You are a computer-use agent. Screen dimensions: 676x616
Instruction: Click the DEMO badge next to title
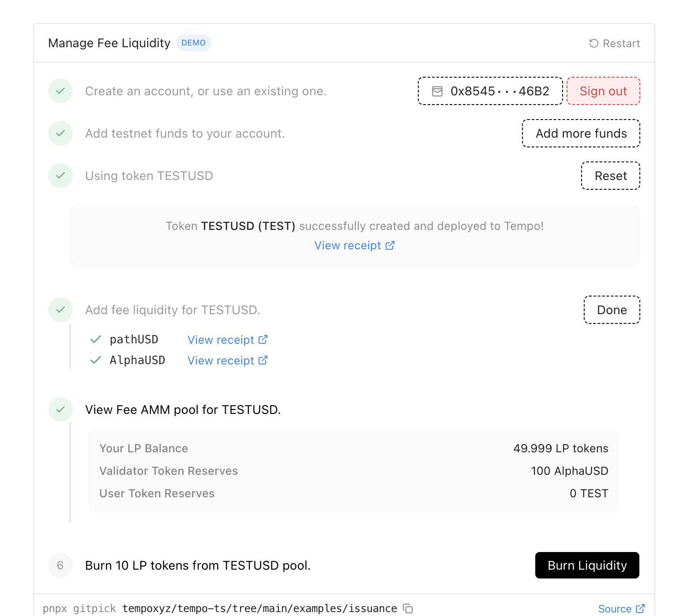click(x=193, y=43)
